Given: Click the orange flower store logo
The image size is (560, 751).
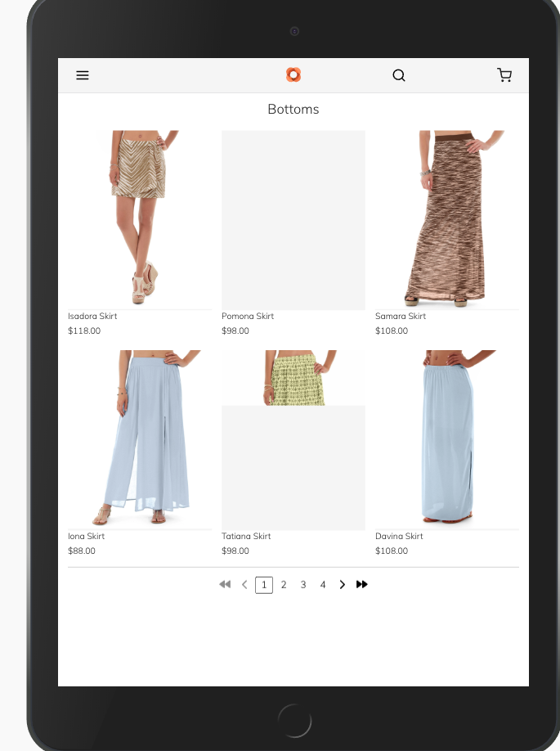Looking at the screenshot, I should tap(293, 74).
